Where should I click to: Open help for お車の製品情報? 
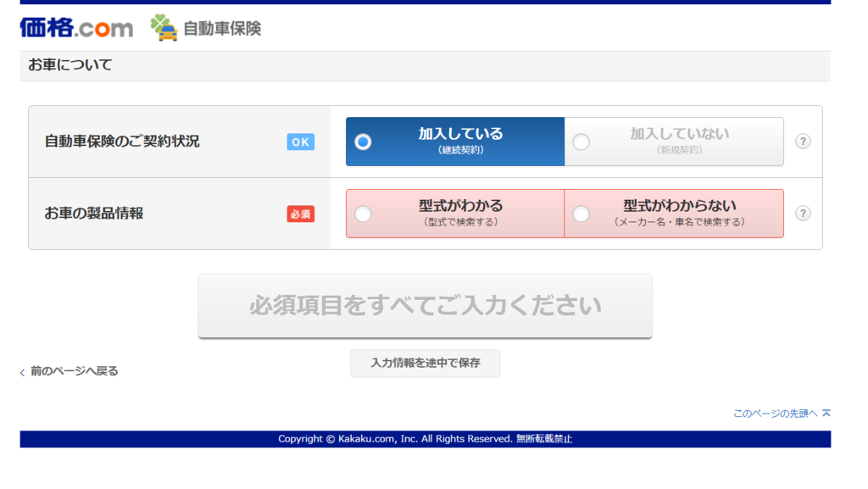[803, 214]
